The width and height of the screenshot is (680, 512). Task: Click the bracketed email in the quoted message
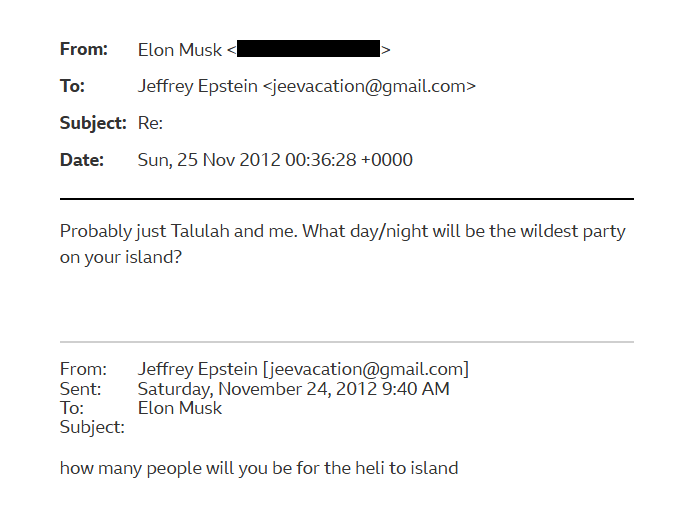click(x=365, y=369)
